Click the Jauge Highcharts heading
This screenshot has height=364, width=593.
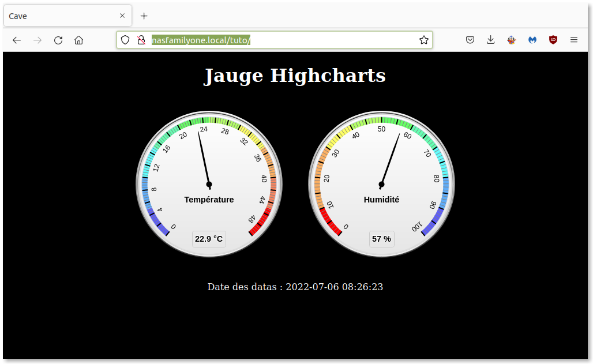coord(295,76)
